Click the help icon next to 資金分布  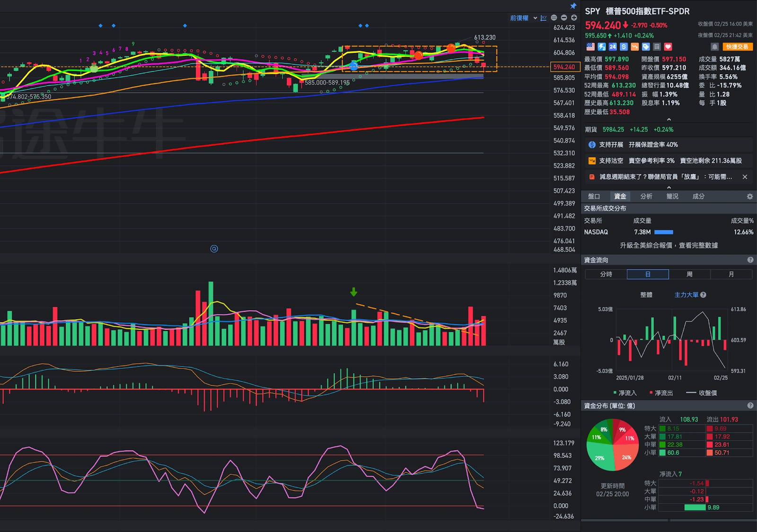click(750, 406)
